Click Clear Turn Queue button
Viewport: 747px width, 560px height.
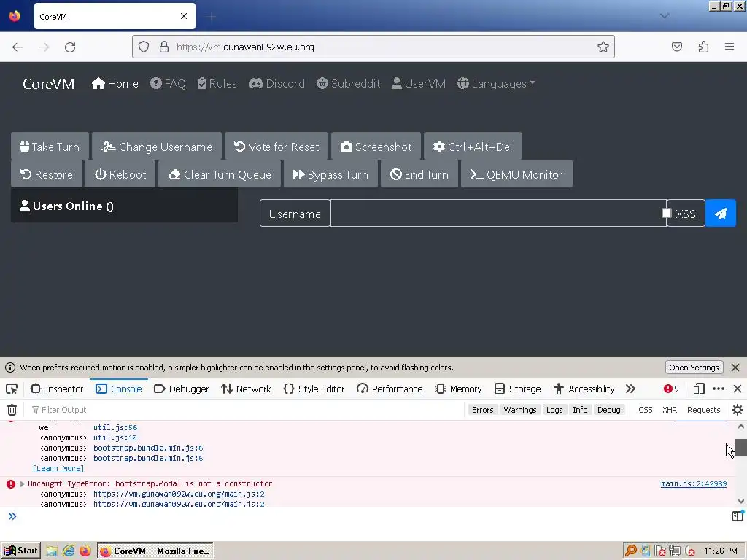click(x=219, y=174)
